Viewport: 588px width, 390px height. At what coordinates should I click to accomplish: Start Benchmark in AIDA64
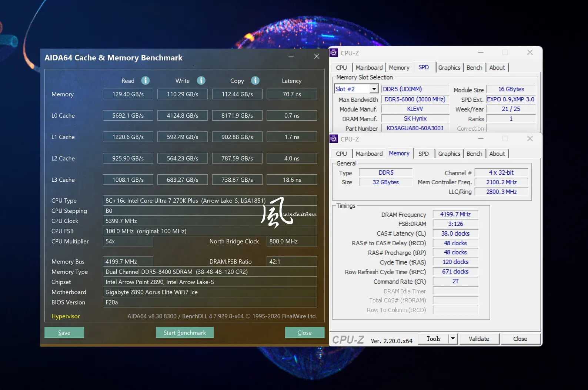pyautogui.click(x=185, y=333)
